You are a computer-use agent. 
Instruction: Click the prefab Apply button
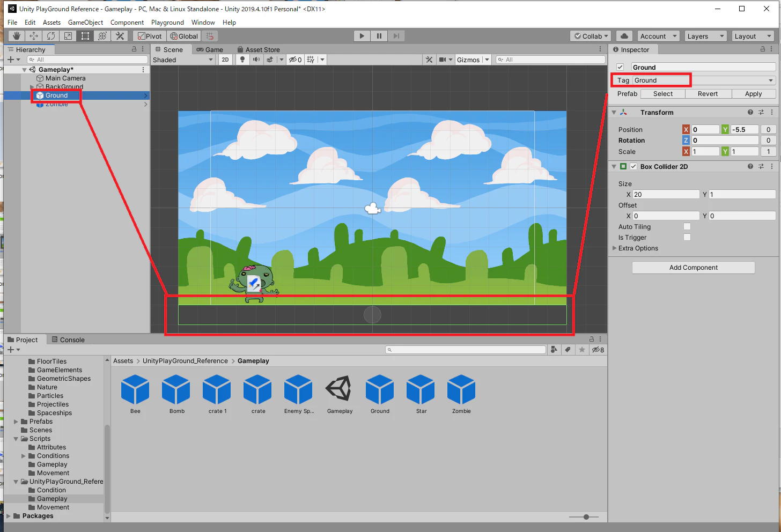(753, 94)
